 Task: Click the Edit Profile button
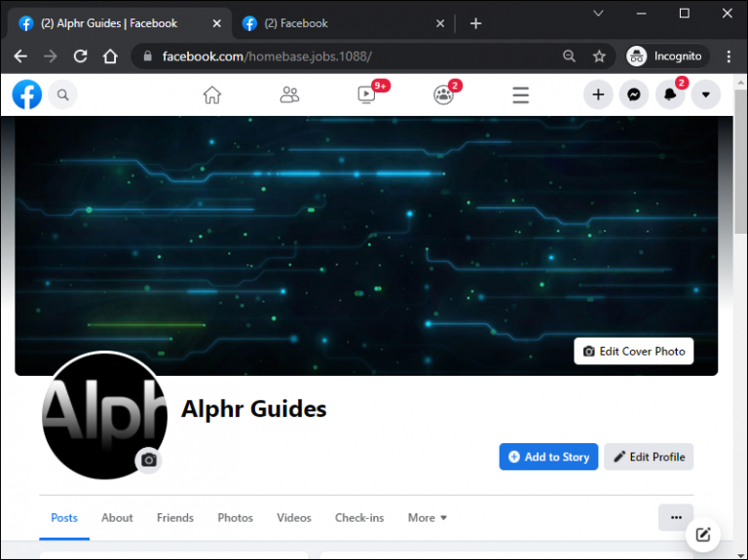click(649, 457)
